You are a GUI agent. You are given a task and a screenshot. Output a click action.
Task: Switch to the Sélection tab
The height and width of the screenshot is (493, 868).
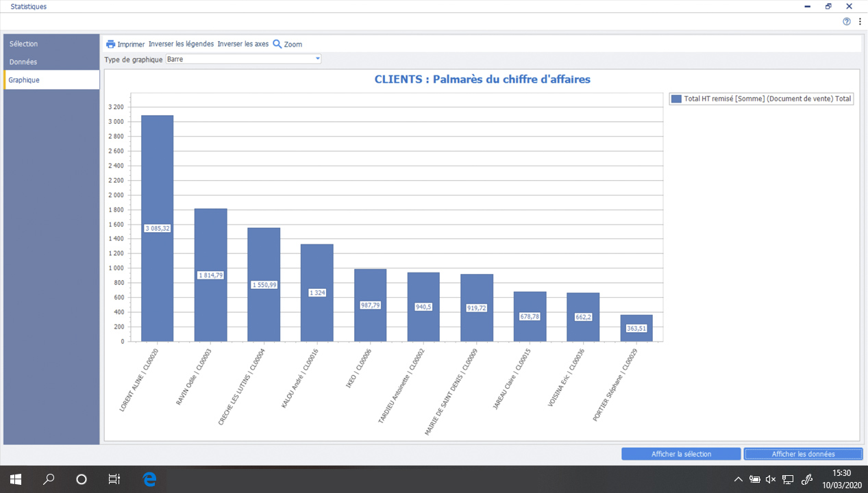[24, 44]
